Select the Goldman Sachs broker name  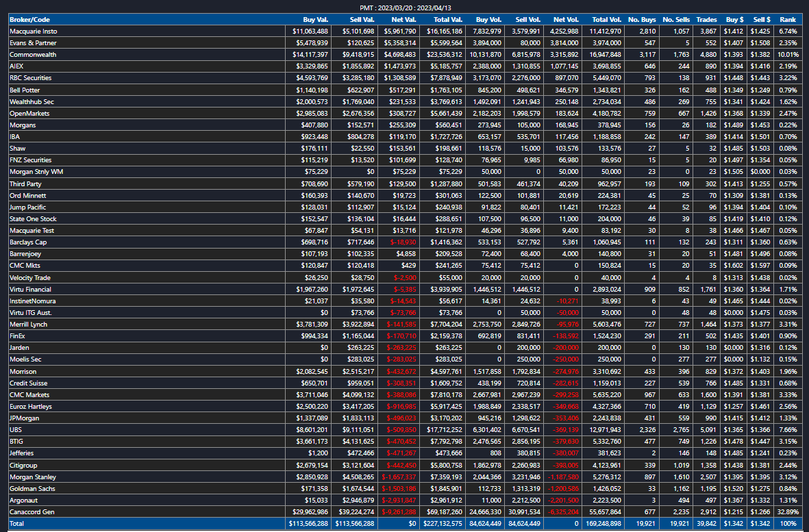pos(32,489)
